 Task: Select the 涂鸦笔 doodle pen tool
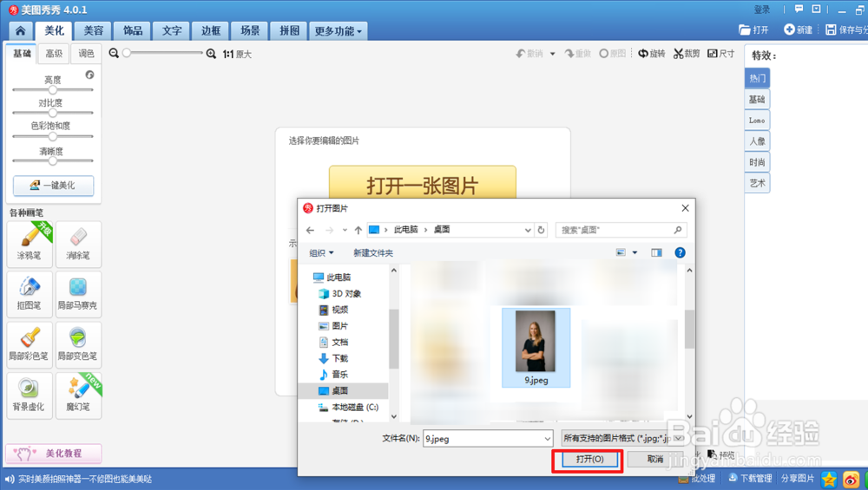point(30,244)
